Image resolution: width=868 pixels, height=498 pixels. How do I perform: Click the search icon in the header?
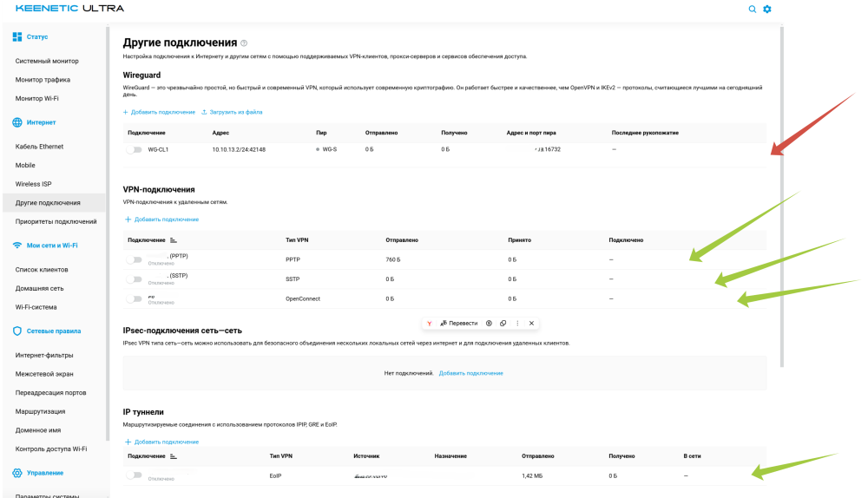point(753,9)
